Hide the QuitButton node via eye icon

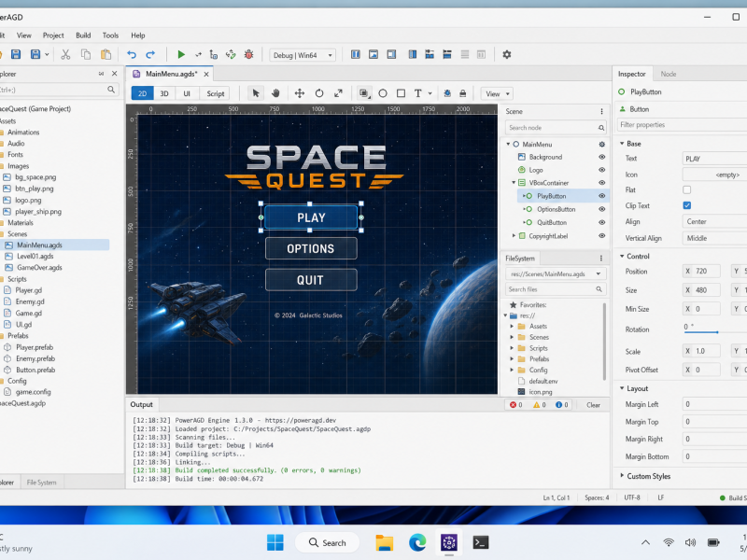(601, 222)
